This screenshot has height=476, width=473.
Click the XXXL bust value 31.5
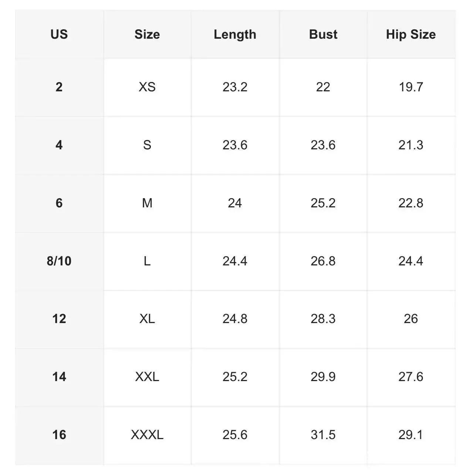click(323, 435)
